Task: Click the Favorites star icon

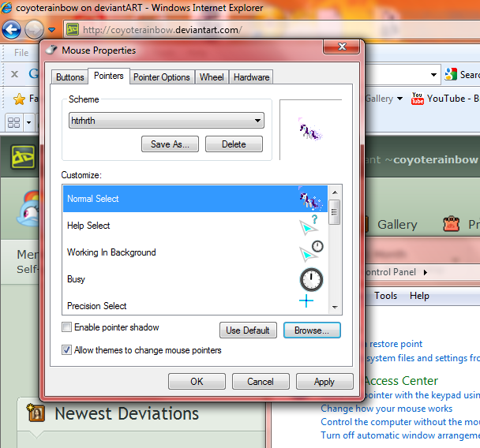Action: coord(19,99)
